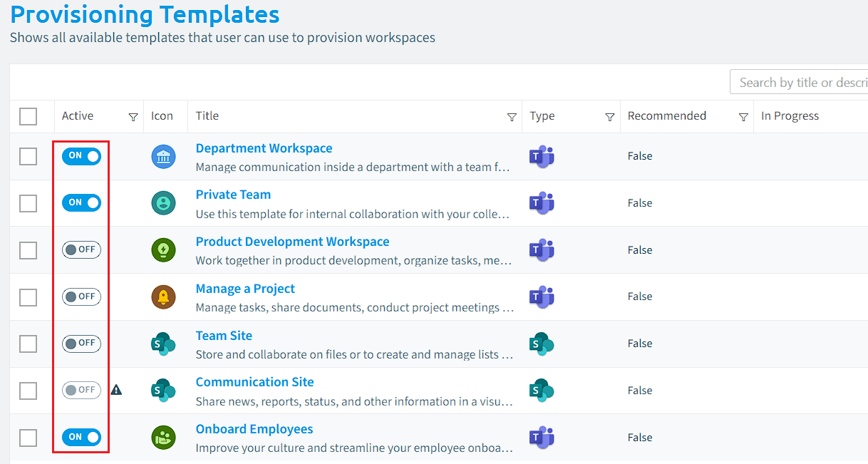Open the Title column filter
The height and width of the screenshot is (464, 868).
coord(512,118)
